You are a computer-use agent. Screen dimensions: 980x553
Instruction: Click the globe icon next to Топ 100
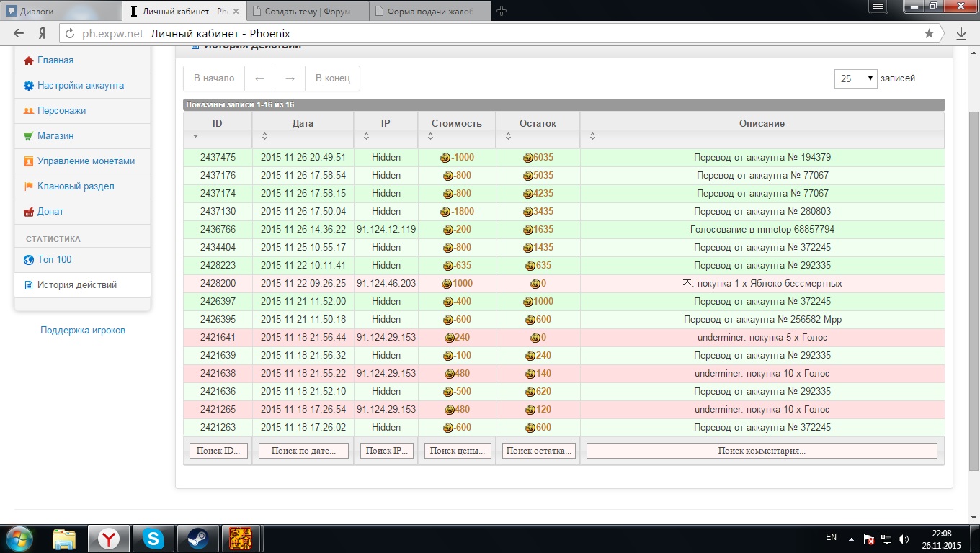29,260
